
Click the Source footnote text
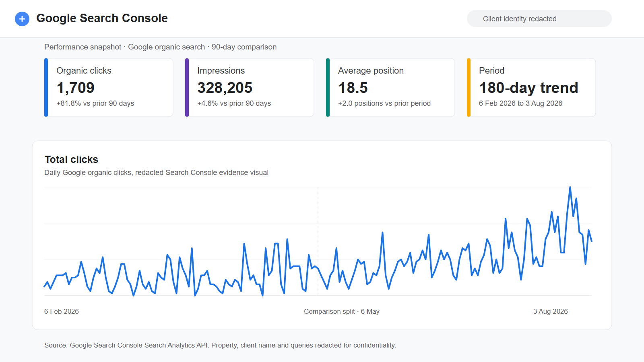[x=220, y=345]
